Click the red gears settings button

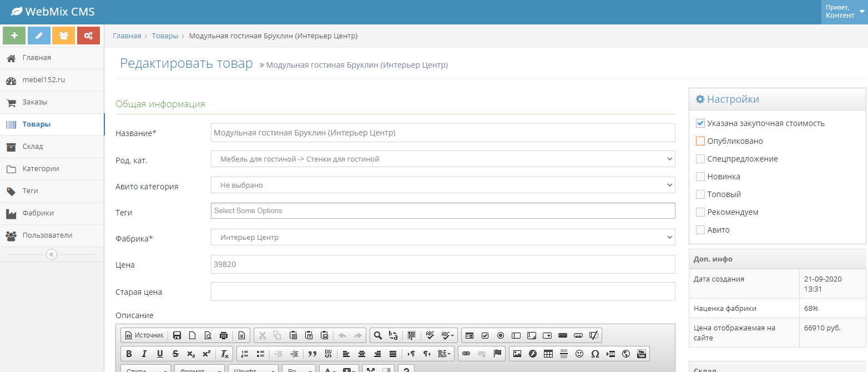coord(88,36)
